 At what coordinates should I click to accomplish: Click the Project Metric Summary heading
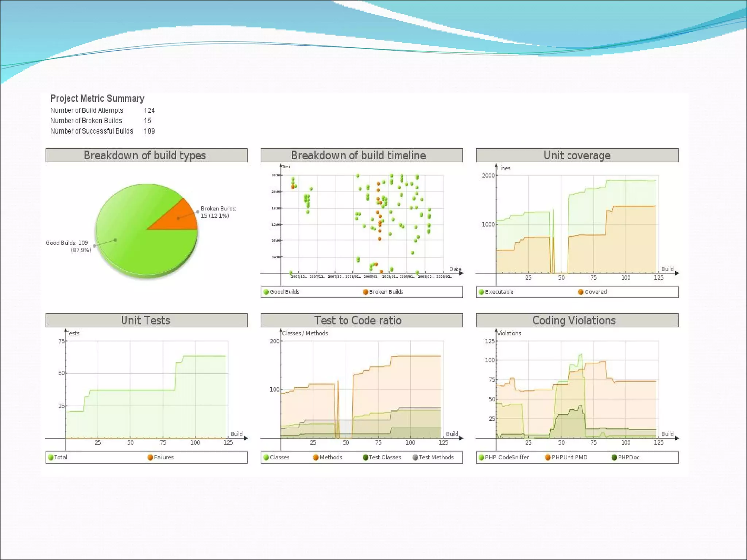pyautogui.click(x=97, y=98)
